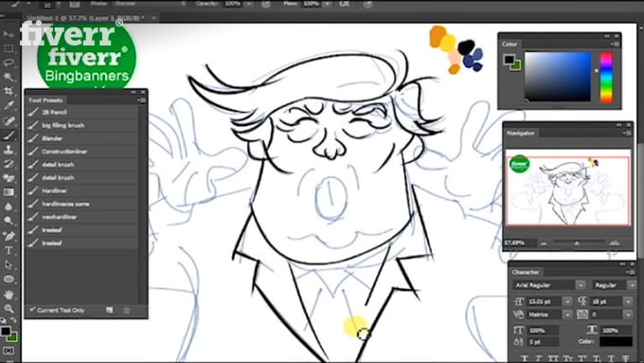Switch to the Character panel tab

coord(526,272)
